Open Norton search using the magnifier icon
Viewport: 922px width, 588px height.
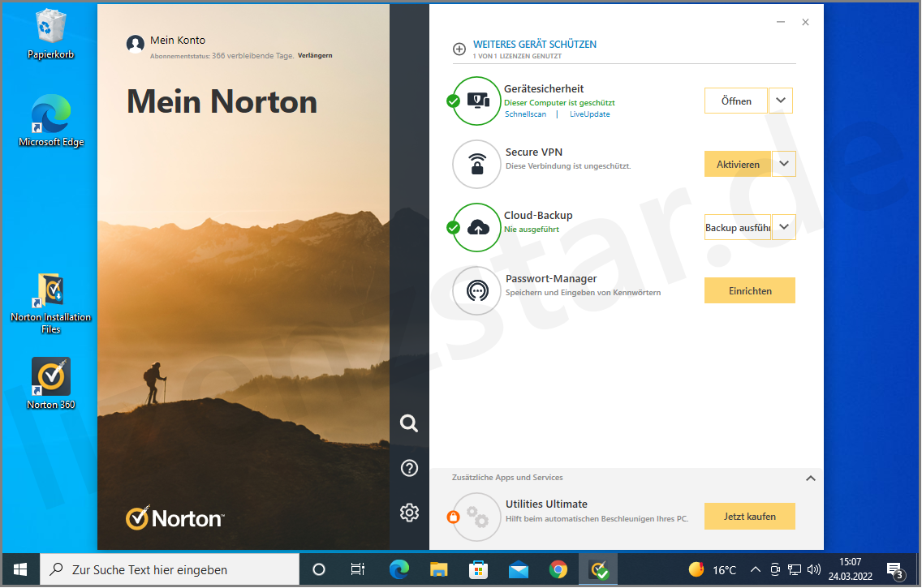point(408,423)
